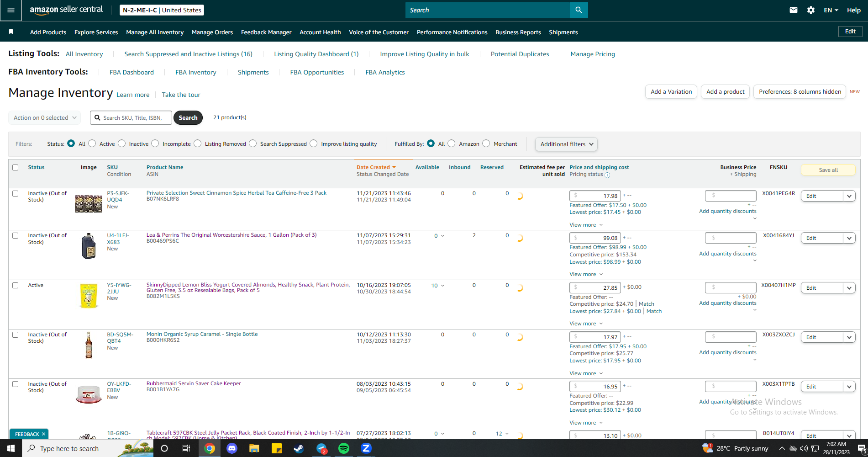This screenshot has width=868, height=457.
Task: Select the Inactive status filter
Action: pyautogui.click(x=121, y=143)
